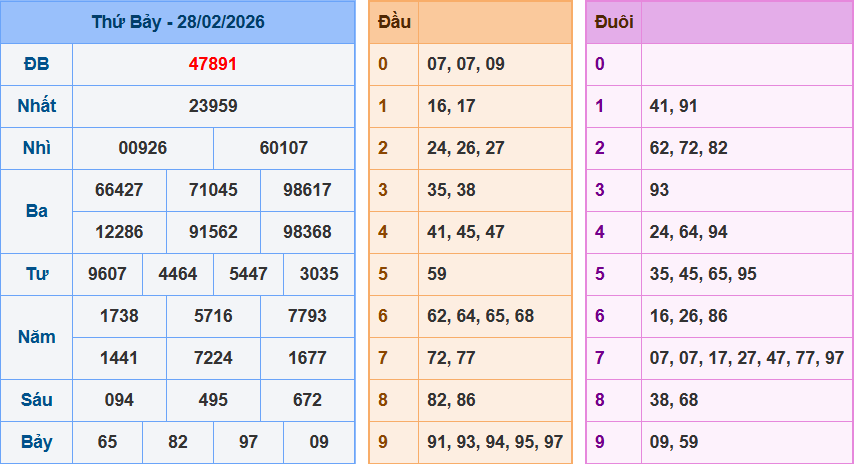The width and height of the screenshot is (854, 466).
Task: Click Đuôi 5 row values 35, 45, 65, 95
Action: (703, 274)
